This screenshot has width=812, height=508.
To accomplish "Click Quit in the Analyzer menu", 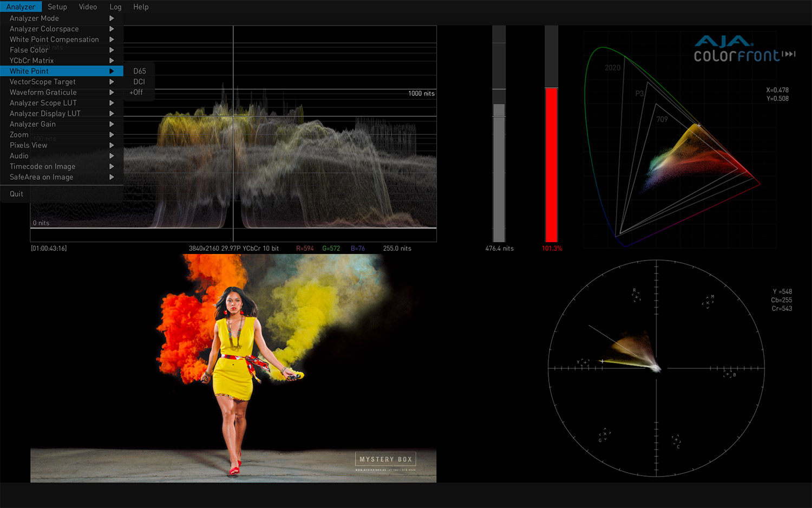I will click(16, 194).
